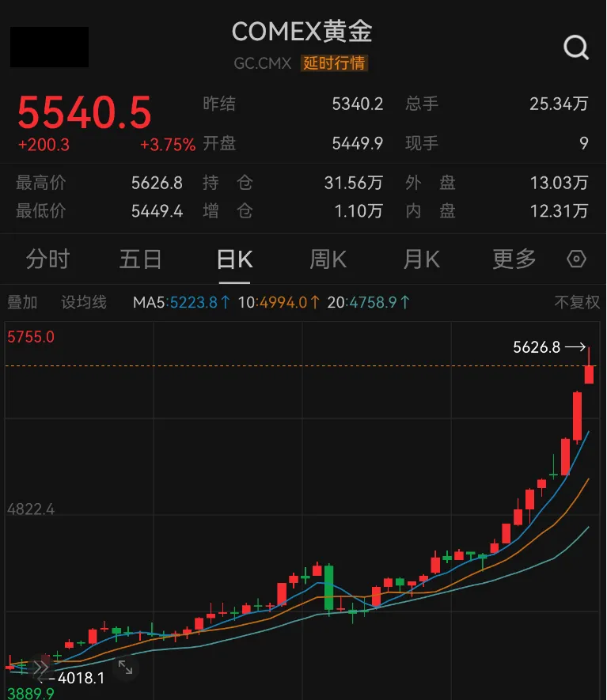Open the 更多 timeframe dropdown
The width and height of the screenshot is (607, 700).
(x=514, y=259)
